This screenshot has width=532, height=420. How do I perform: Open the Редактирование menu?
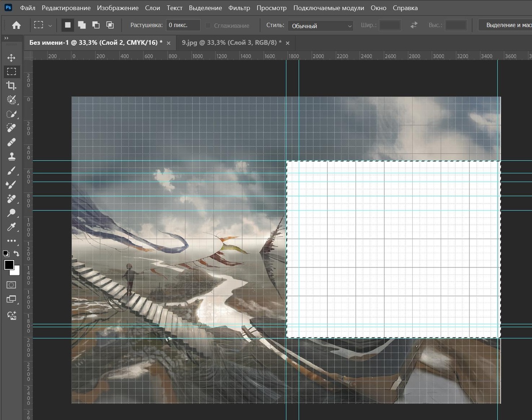tap(66, 8)
